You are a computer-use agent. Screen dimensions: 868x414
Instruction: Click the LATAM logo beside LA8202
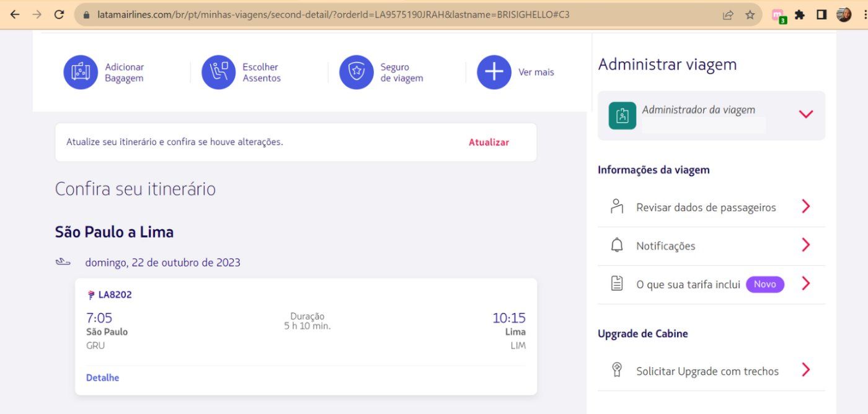coord(91,295)
